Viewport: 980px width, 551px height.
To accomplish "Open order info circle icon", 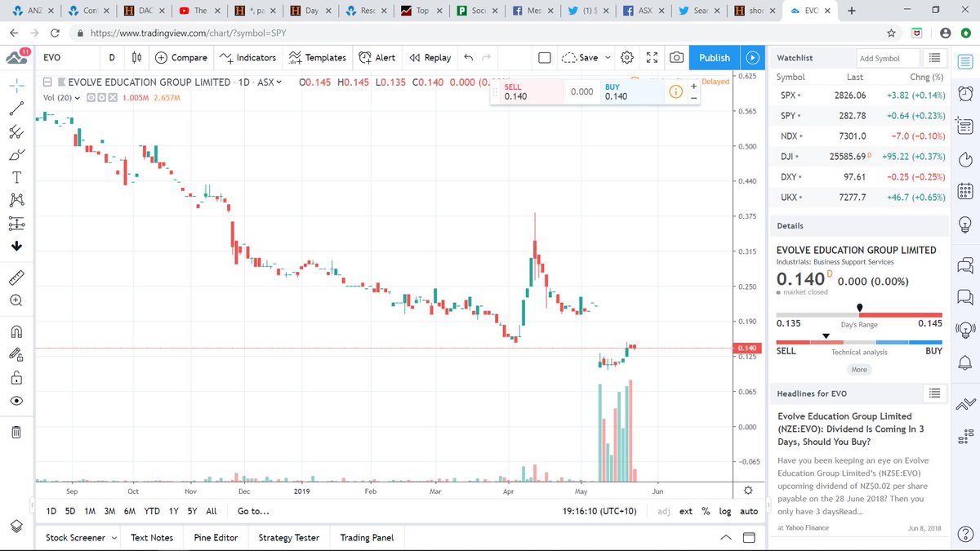I will pyautogui.click(x=676, y=91).
